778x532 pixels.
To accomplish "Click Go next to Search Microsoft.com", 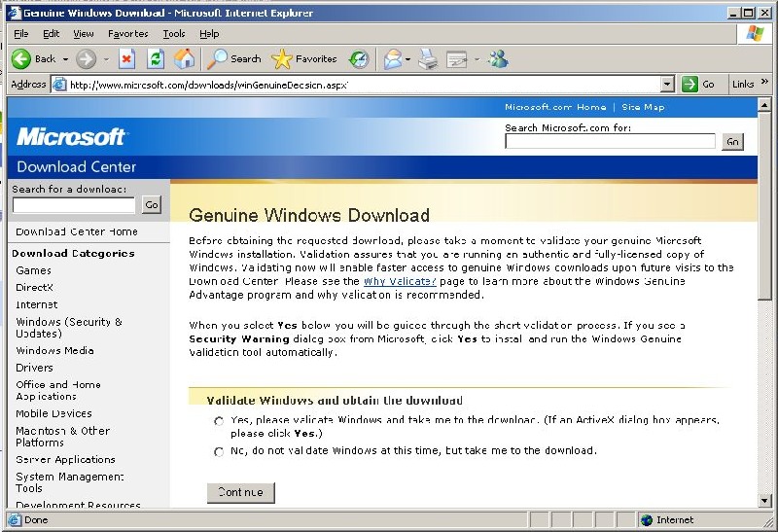I will (x=732, y=142).
